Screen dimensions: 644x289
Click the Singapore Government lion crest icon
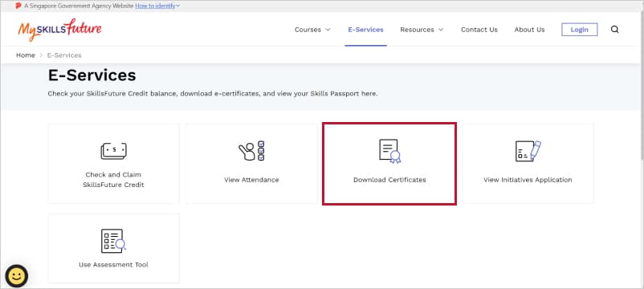click(18, 6)
